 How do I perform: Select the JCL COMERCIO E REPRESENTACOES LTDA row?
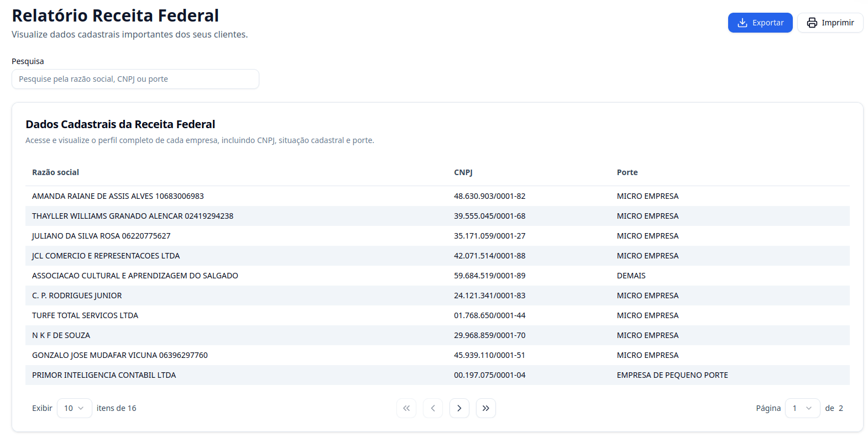[x=106, y=256]
